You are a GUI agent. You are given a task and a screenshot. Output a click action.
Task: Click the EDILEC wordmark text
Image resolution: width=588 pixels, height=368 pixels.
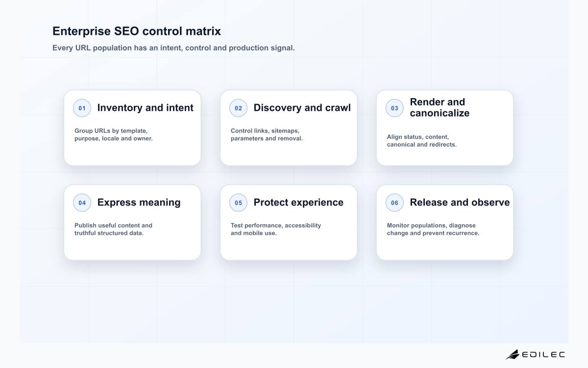pyautogui.click(x=543, y=354)
